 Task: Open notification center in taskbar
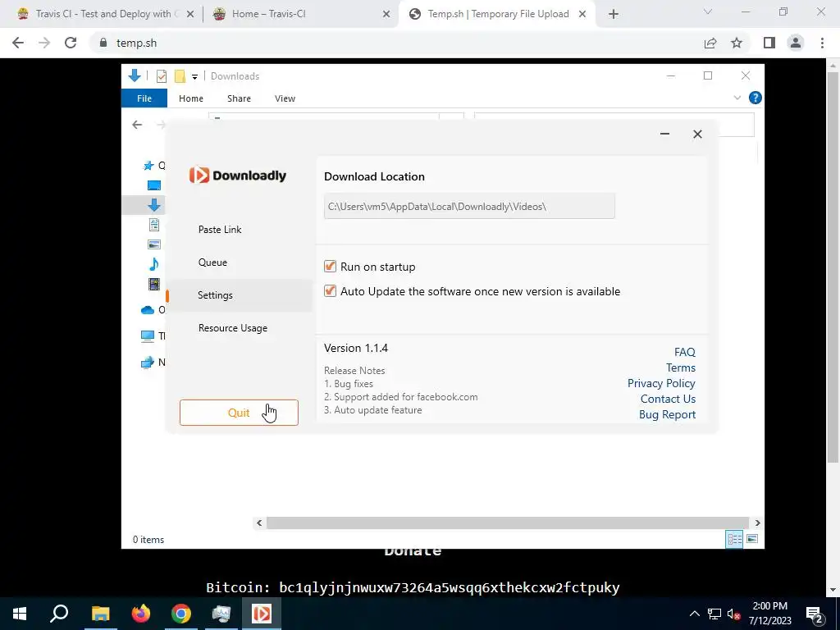coord(815,614)
